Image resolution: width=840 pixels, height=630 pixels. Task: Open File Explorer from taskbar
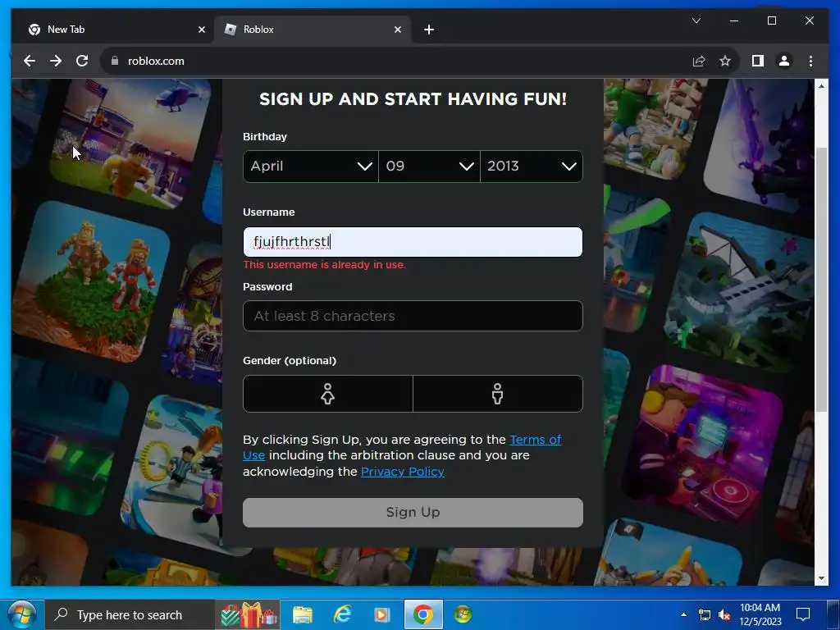[x=303, y=615]
